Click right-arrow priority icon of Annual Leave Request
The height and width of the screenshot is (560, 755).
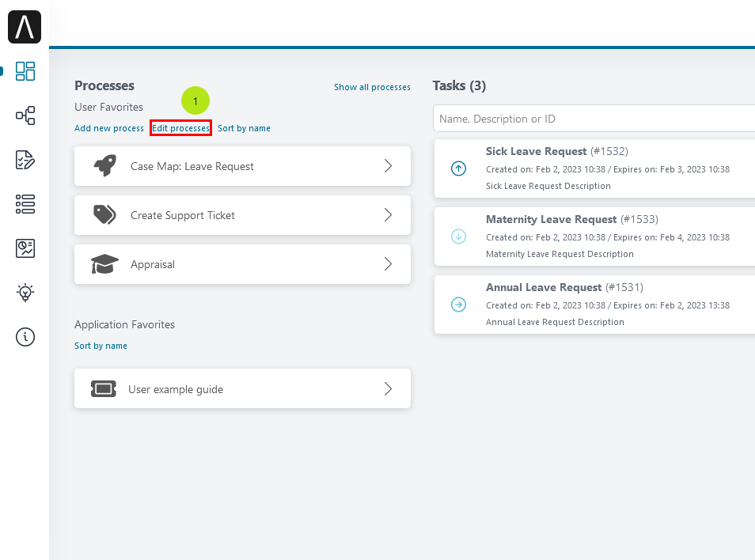(458, 305)
